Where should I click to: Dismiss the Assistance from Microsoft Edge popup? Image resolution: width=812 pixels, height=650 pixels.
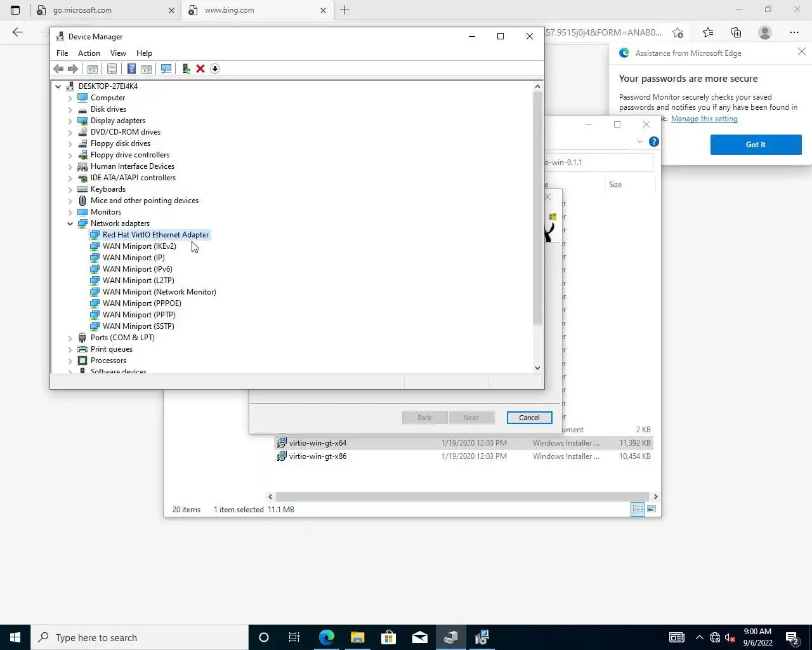pyautogui.click(x=802, y=52)
